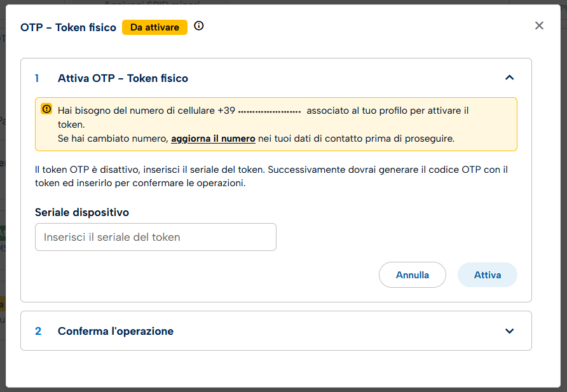The image size is (567, 392).
Task: Open the aggiorna il numero link
Action: pyautogui.click(x=213, y=139)
